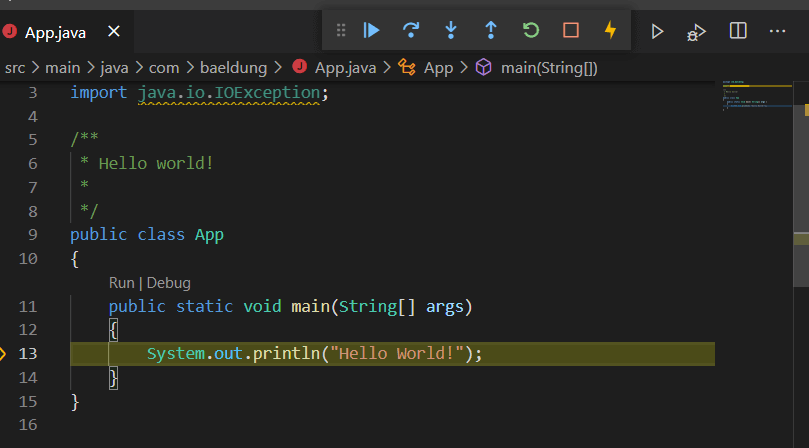Viewport: 809px width, 448px height.
Task: Open the baeldung breadcrumb folder
Action: point(235,68)
